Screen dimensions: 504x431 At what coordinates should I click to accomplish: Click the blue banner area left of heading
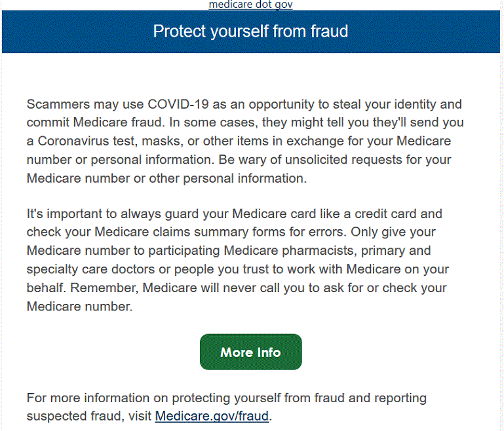[77, 31]
